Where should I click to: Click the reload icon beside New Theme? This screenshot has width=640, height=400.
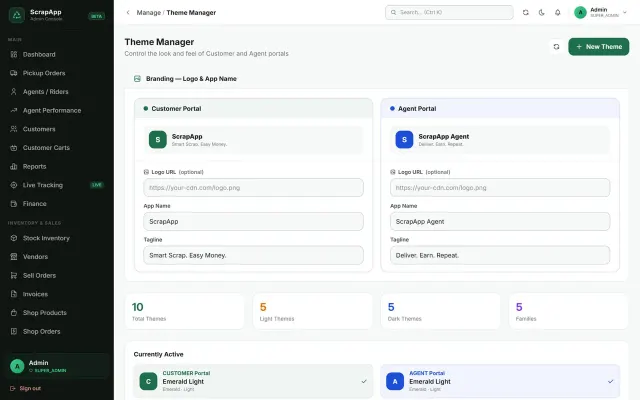coord(556,47)
